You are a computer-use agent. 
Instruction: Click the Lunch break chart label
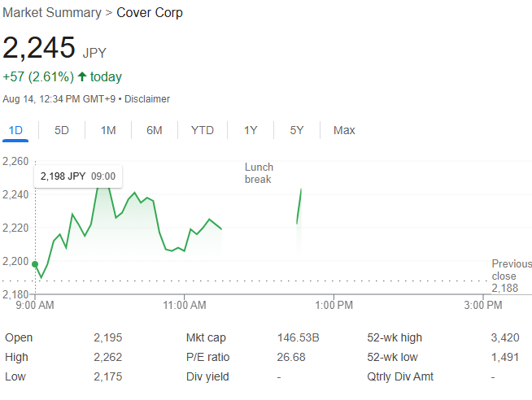(x=259, y=173)
